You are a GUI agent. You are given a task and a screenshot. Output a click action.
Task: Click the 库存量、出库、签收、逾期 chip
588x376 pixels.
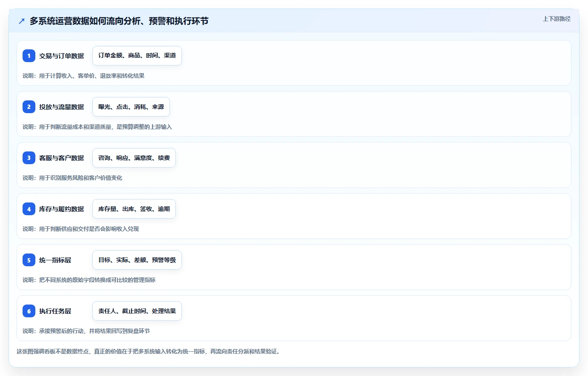click(x=134, y=209)
